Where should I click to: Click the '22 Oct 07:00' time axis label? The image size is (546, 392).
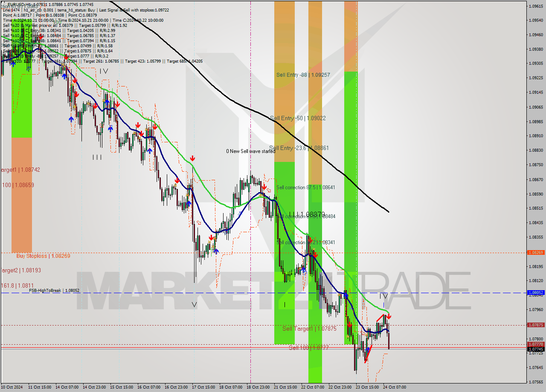pos(313,387)
